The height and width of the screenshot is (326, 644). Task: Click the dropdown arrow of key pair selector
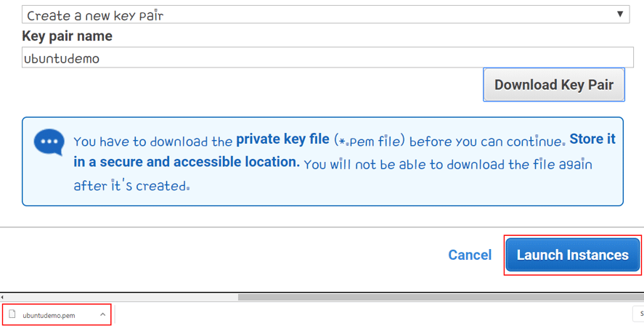[x=620, y=15]
